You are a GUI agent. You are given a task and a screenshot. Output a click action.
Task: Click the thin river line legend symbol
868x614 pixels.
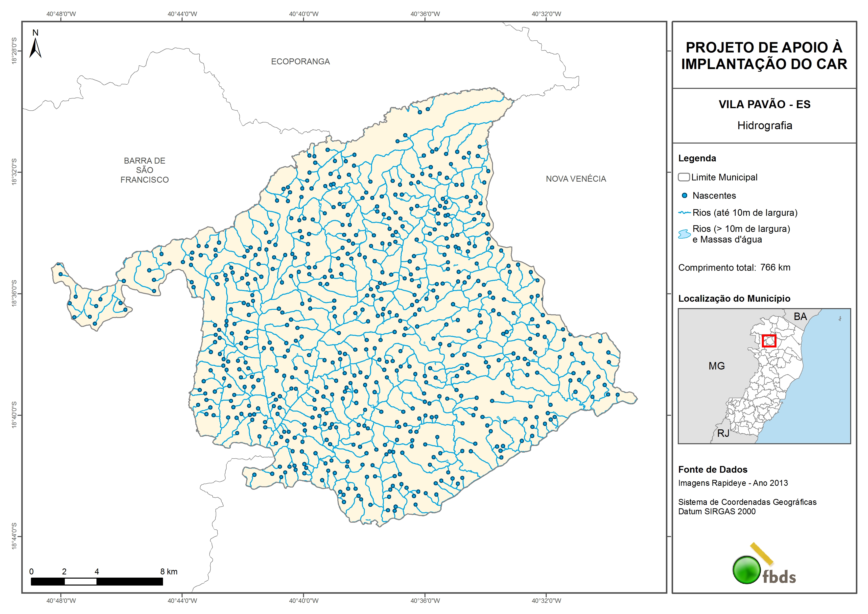(x=684, y=213)
